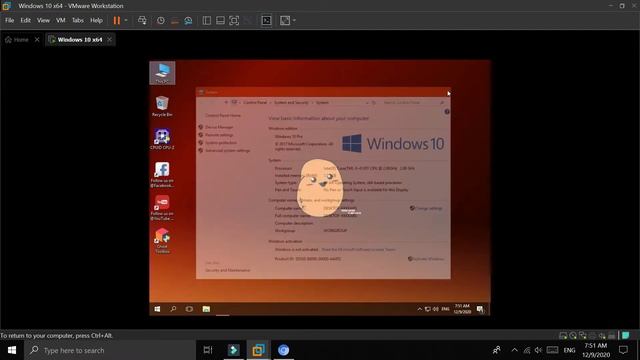The height and width of the screenshot is (360, 640).
Task: Select the YouTube shortcut on guest desktop
Action: point(162,208)
